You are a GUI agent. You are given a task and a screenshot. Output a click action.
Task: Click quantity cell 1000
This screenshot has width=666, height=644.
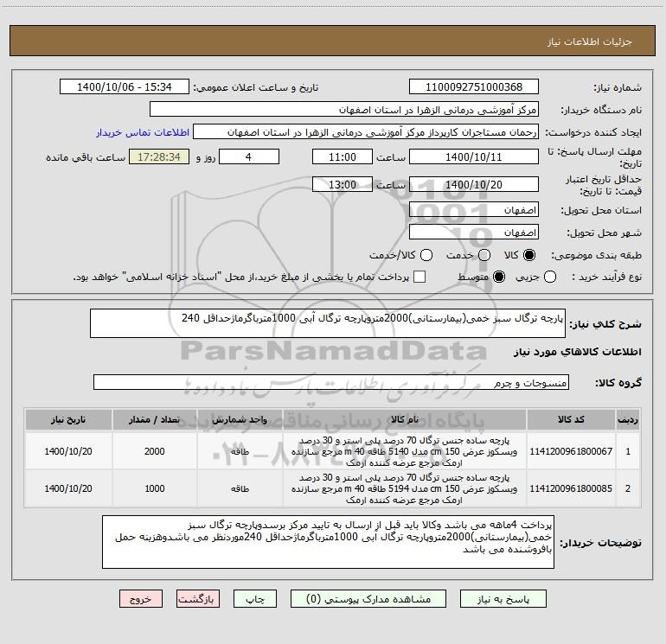click(x=155, y=488)
